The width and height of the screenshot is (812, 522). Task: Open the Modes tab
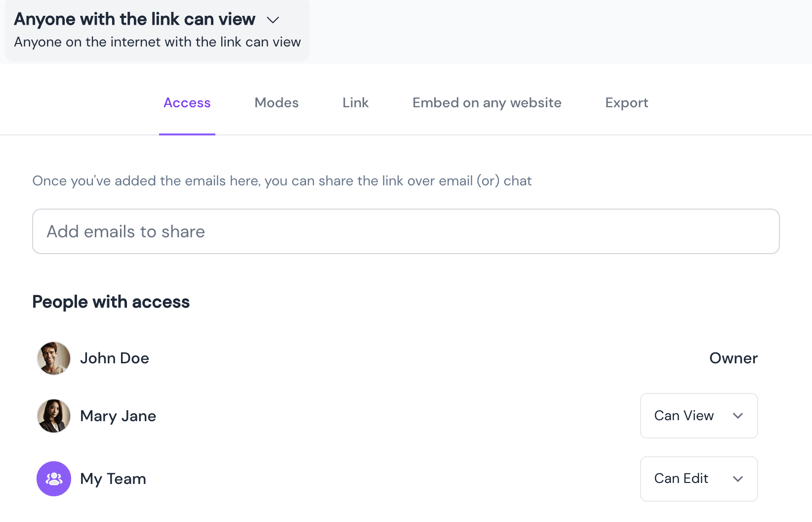(276, 103)
